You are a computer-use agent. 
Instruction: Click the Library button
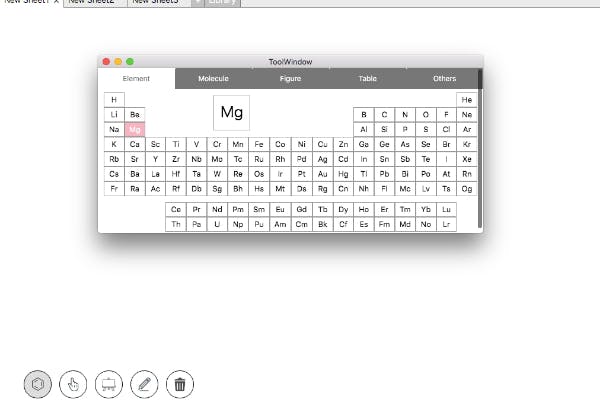click(222, 3)
